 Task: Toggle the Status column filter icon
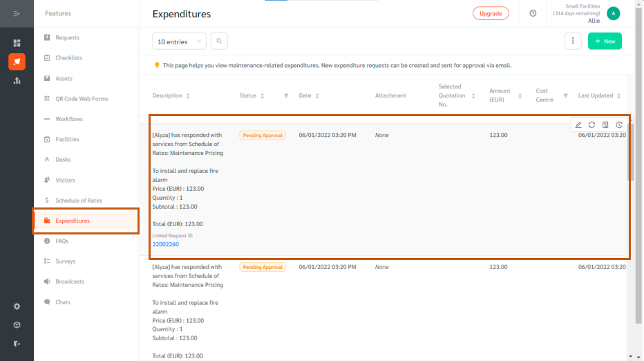coord(286,96)
